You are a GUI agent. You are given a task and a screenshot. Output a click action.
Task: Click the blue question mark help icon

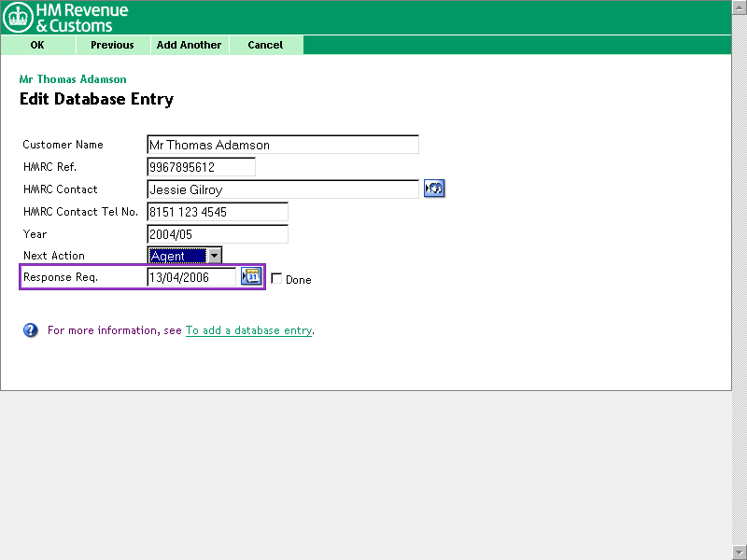pos(31,330)
